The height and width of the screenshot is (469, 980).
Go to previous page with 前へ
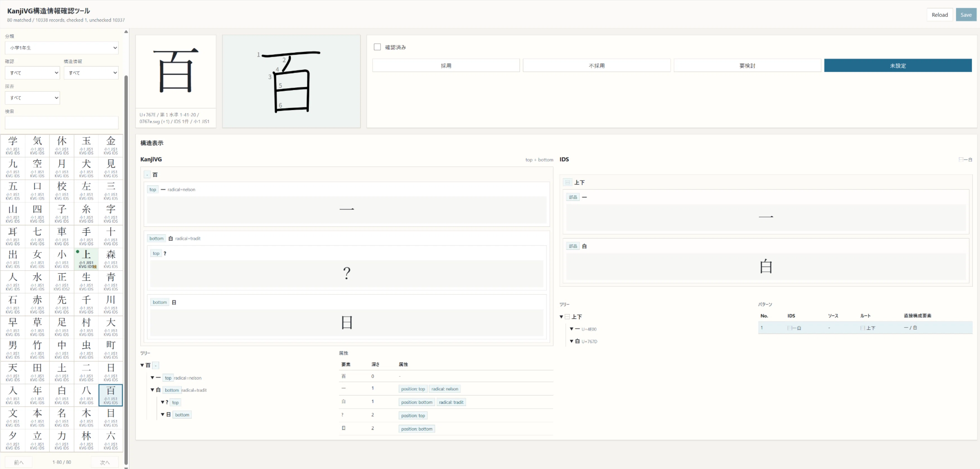click(19, 462)
